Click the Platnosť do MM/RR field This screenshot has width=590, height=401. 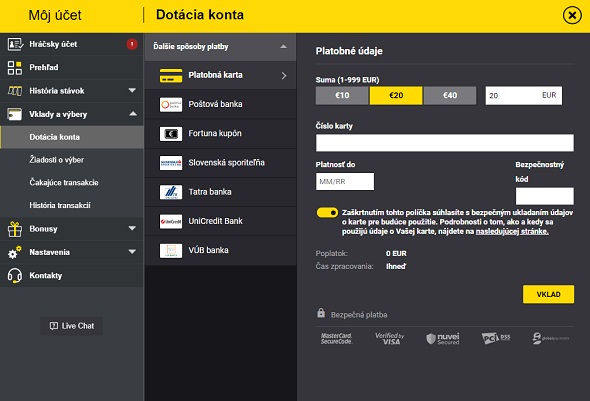pyautogui.click(x=345, y=182)
